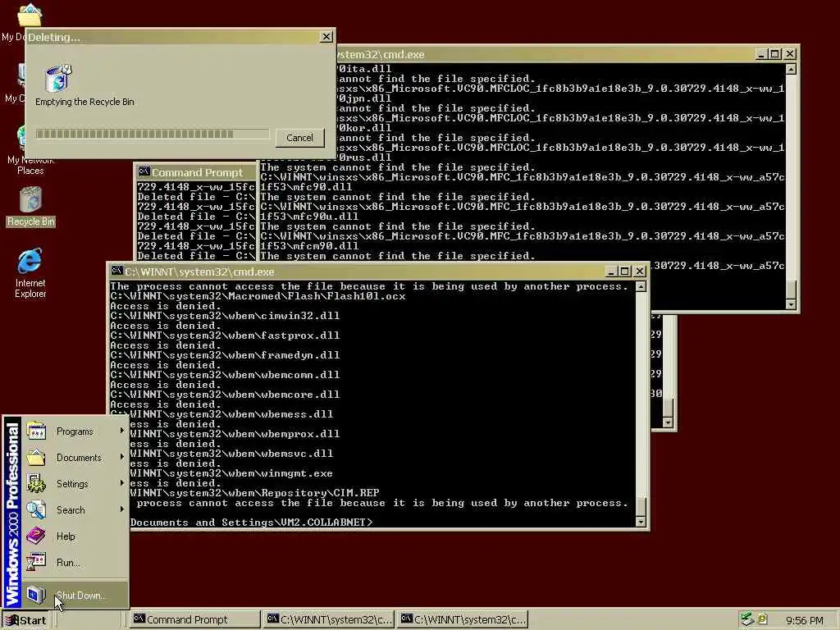This screenshot has height=630, width=840.
Task: Maximize the front cmd.exe window
Action: [624, 272]
